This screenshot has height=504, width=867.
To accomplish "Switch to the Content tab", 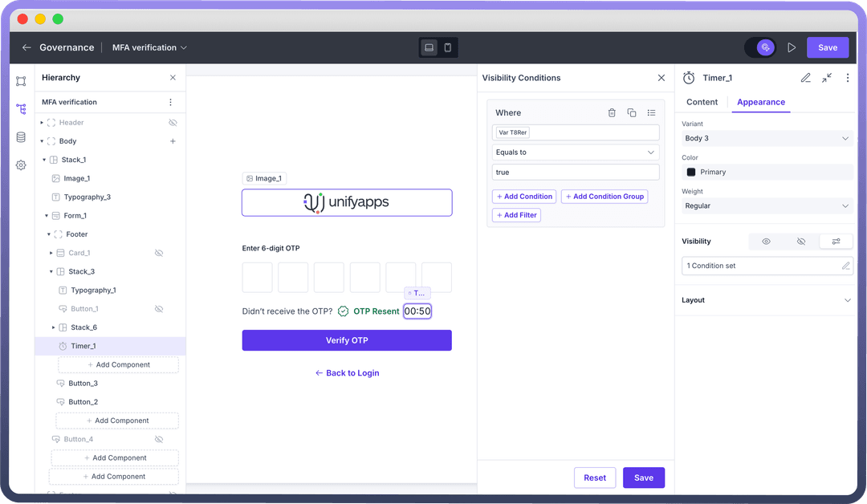I will [702, 102].
